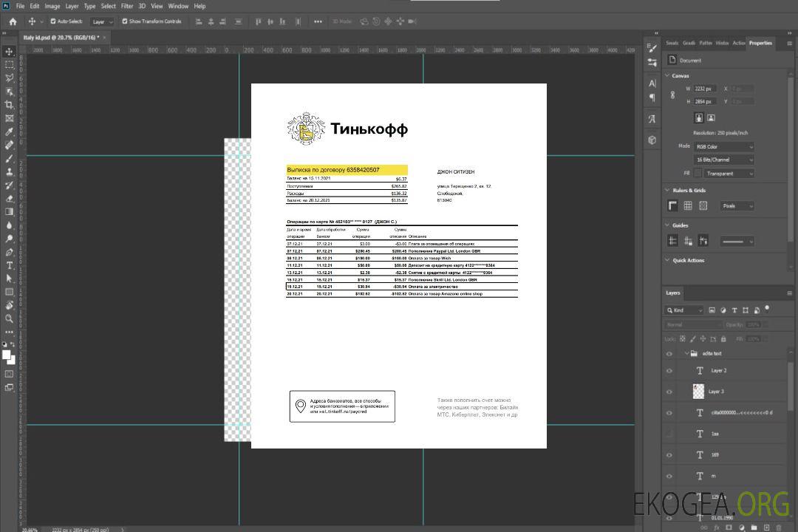Select the Clone Stamp tool
Screen dimensions: 798x532
point(9,171)
